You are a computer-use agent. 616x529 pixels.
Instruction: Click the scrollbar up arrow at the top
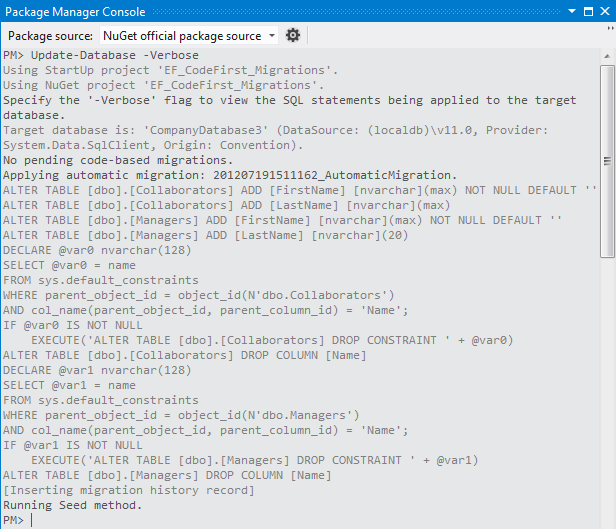pos(607,56)
